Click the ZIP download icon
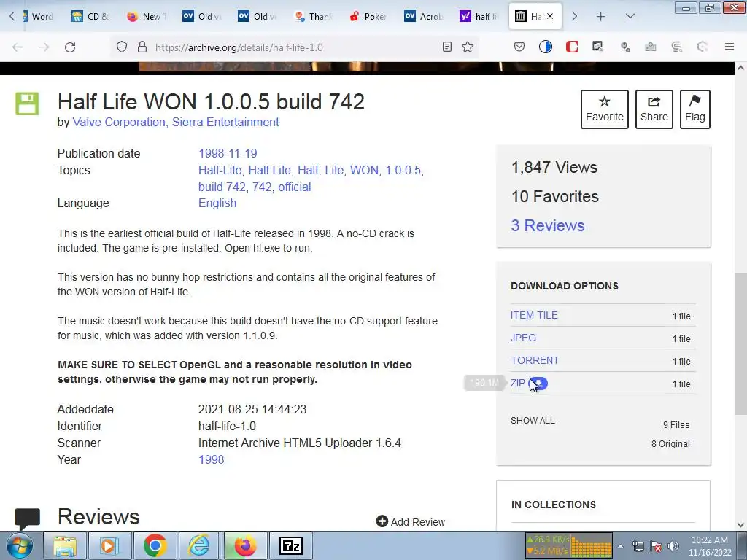The width and height of the screenshot is (747, 560). [539, 384]
